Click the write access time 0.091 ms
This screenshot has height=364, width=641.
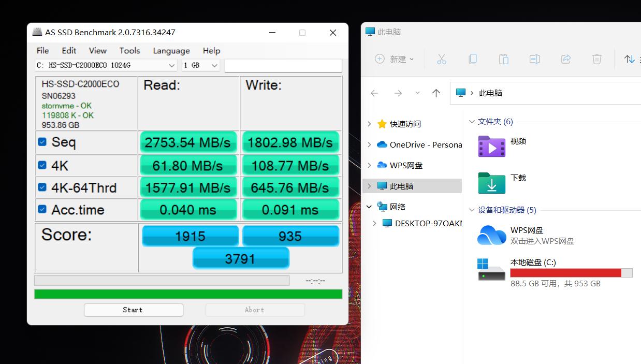(290, 210)
